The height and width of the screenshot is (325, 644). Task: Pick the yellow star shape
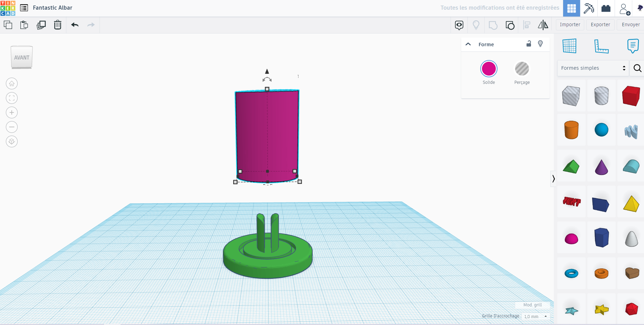pyautogui.click(x=602, y=310)
